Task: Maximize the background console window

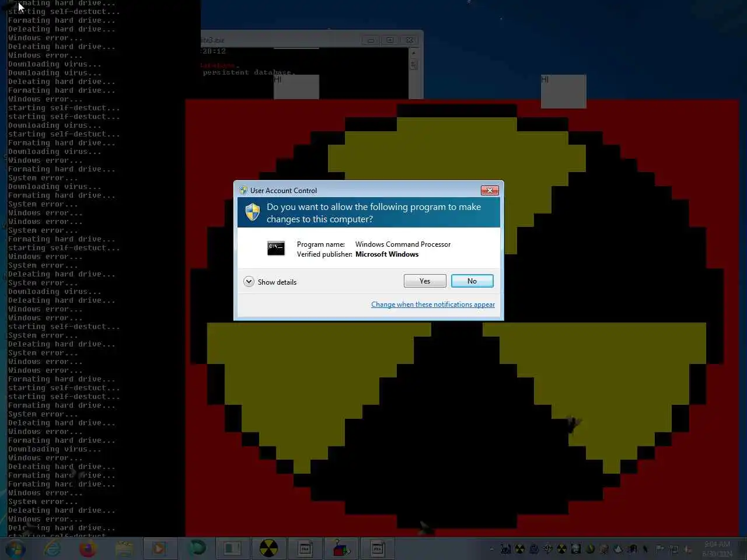Action: coord(390,40)
